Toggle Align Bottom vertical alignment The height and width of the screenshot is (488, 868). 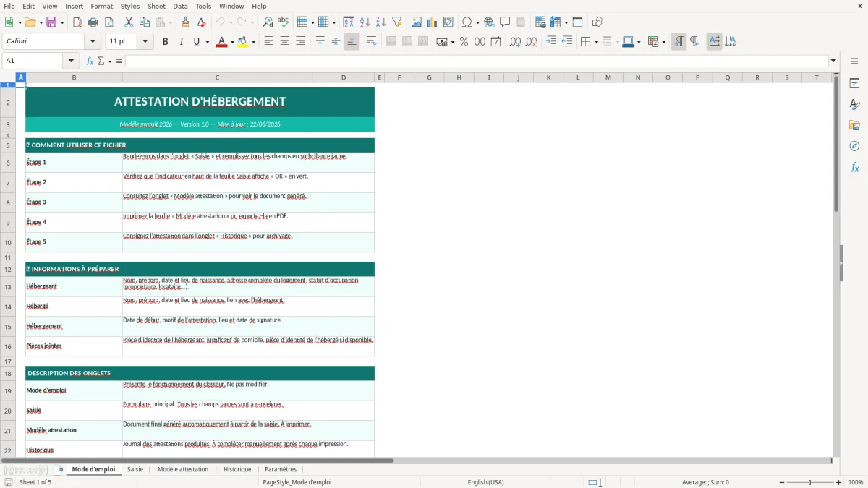point(352,42)
